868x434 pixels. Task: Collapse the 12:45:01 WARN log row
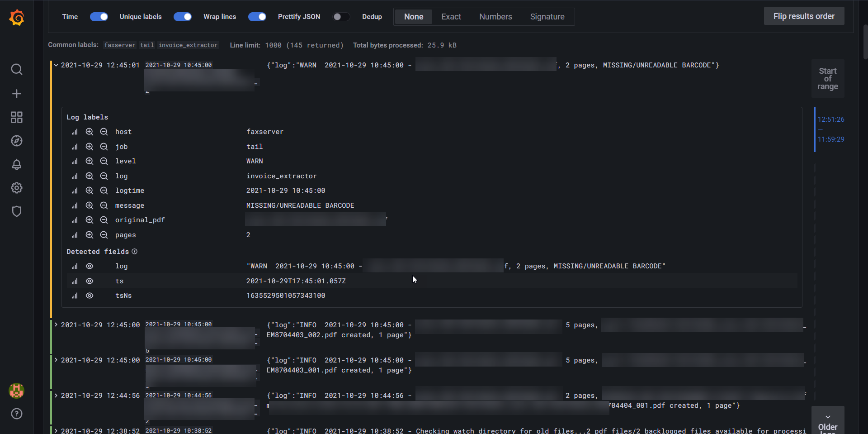56,65
